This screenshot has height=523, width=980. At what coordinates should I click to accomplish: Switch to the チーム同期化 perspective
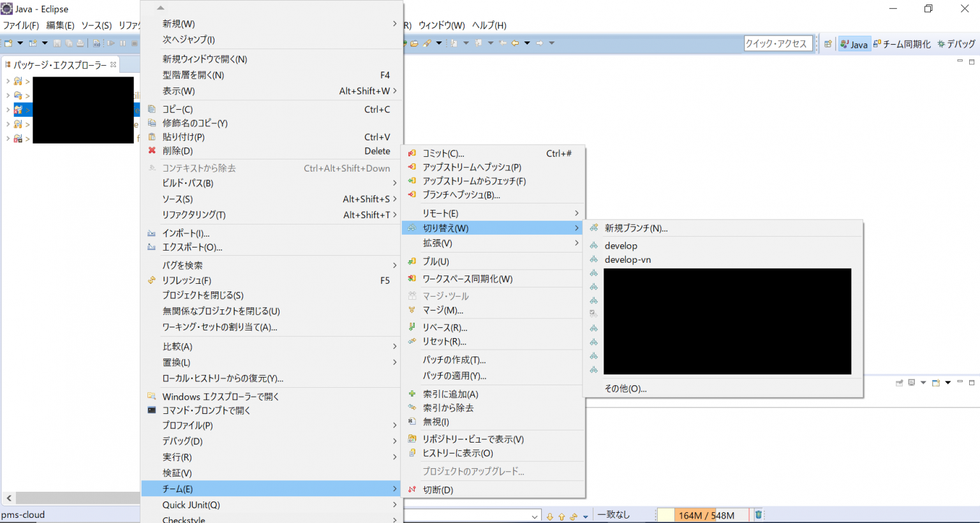[902, 44]
